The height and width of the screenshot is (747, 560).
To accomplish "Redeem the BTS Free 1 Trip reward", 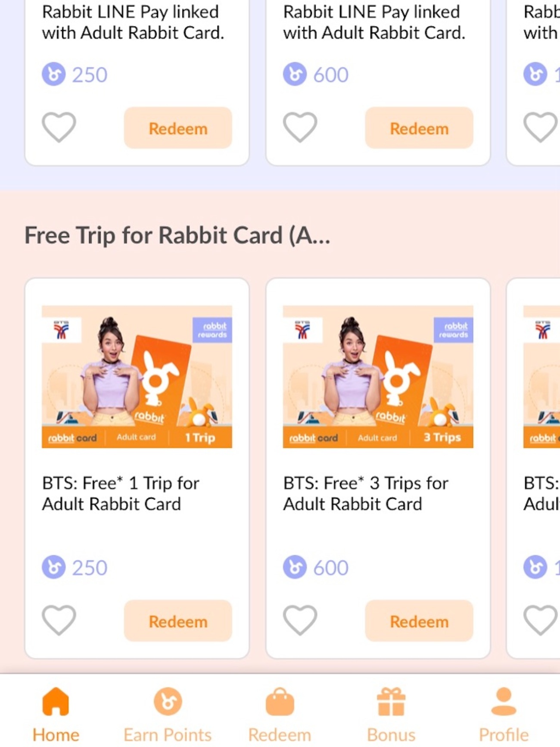I will pos(178,621).
